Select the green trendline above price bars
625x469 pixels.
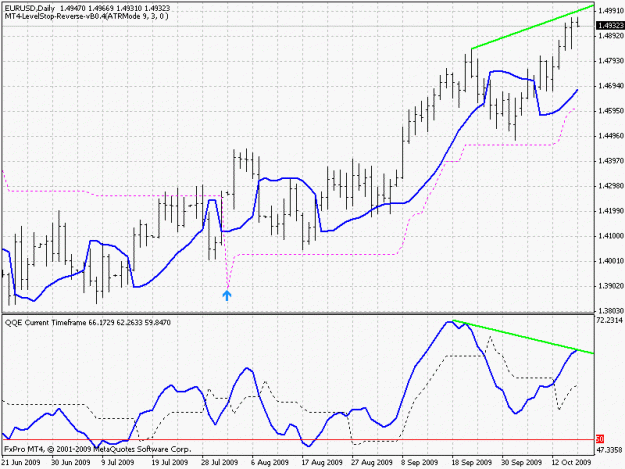tap(533, 27)
